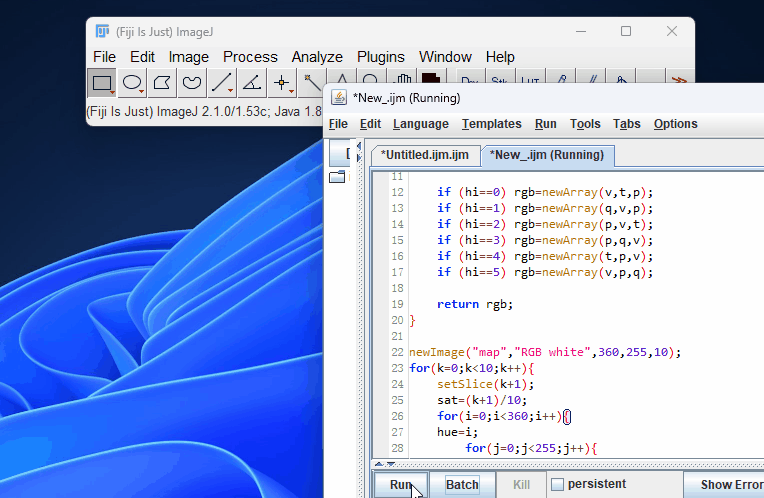Click the down arrow on bottom divider
Screen dimensions: 764x498
click(x=390, y=464)
